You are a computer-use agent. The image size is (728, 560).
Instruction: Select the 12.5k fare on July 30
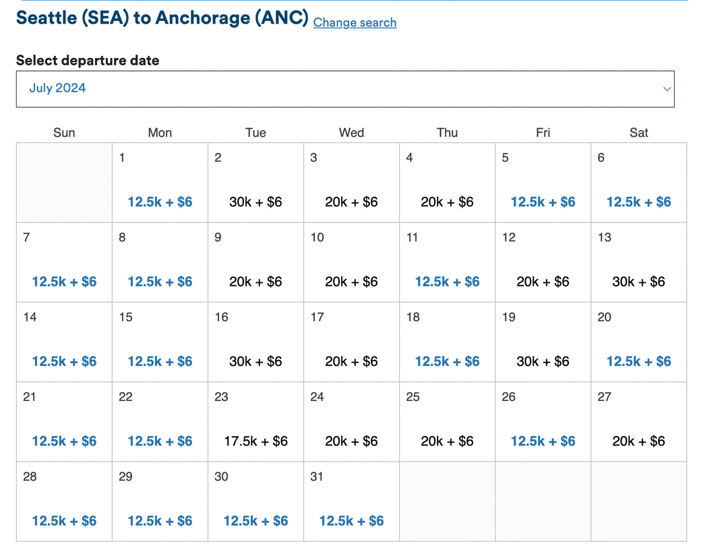click(x=255, y=520)
